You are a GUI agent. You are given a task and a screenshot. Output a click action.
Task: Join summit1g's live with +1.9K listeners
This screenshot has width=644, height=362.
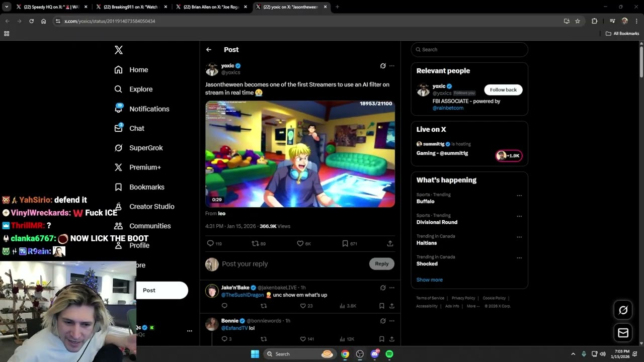tap(509, 156)
